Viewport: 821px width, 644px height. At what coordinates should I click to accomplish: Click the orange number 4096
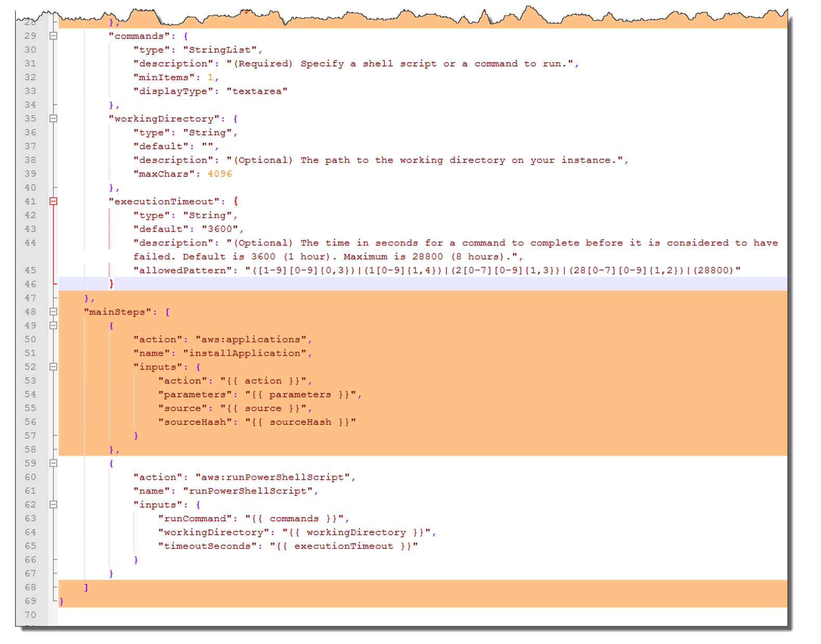click(x=220, y=174)
